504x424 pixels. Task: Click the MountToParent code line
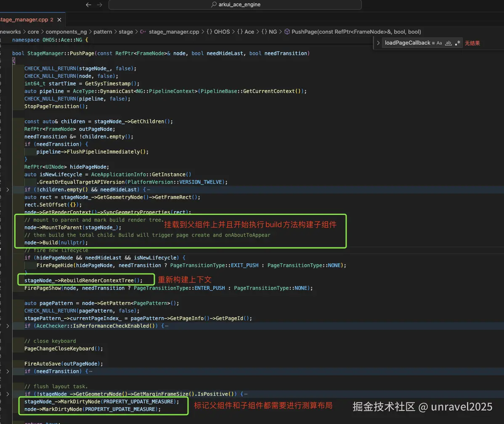73,228
